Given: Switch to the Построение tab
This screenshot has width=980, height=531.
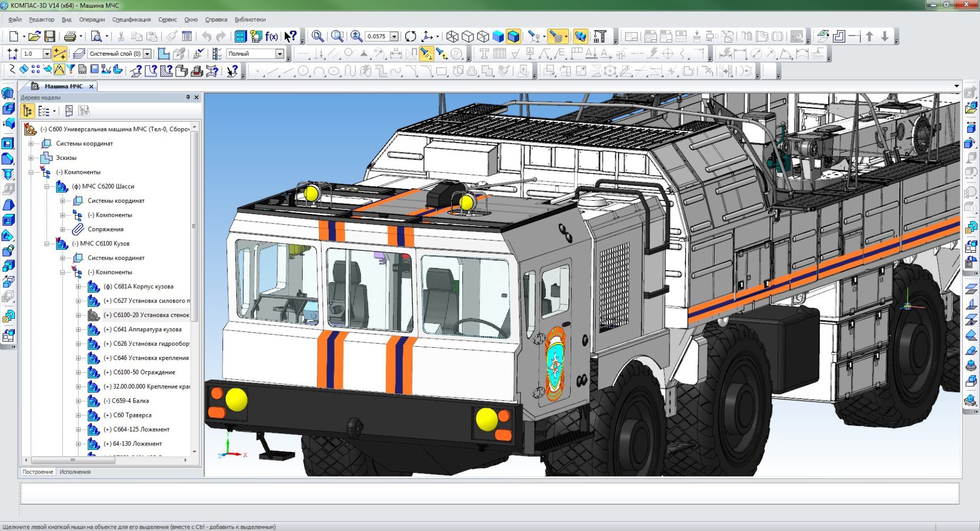Looking at the screenshot, I should [x=38, y=472].
